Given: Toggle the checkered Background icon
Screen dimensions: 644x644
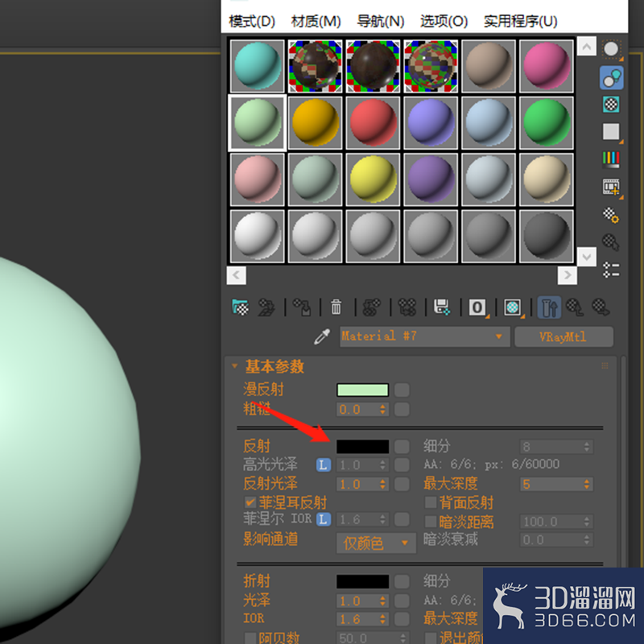Looking at the screenshot, I should [x=611, y=105].
